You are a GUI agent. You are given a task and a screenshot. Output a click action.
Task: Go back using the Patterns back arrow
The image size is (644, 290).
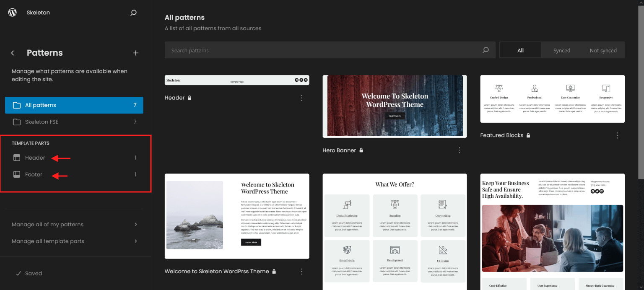click(x=13, y=53)
